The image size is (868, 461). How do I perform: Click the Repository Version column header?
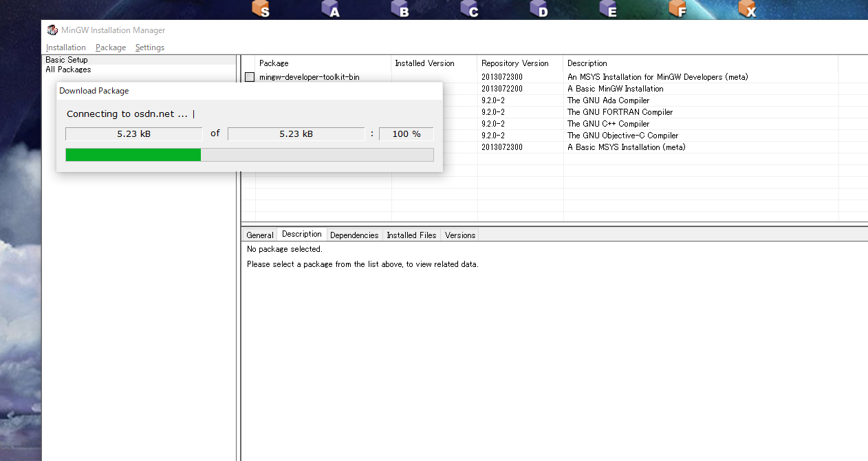[520, 63]
